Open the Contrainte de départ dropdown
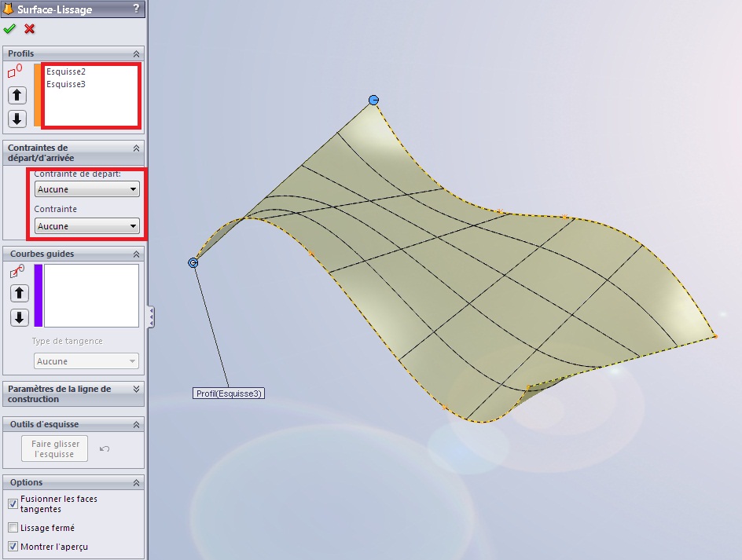Viewport: 742px width, 560px height. [87, 189]
